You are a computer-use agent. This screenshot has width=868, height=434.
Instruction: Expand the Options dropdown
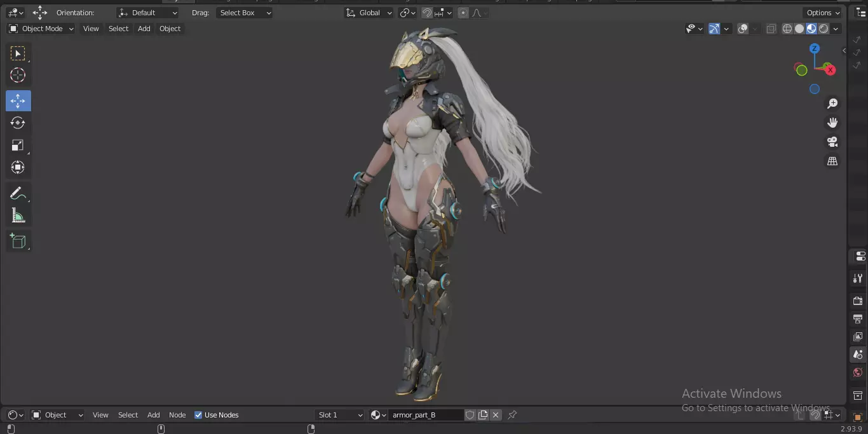coord(823,13)
